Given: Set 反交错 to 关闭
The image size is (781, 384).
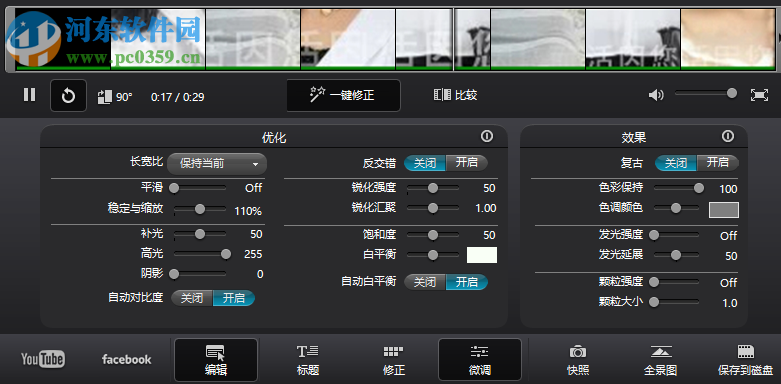Looking at the screenshot, I should click(x=425, y=163).
